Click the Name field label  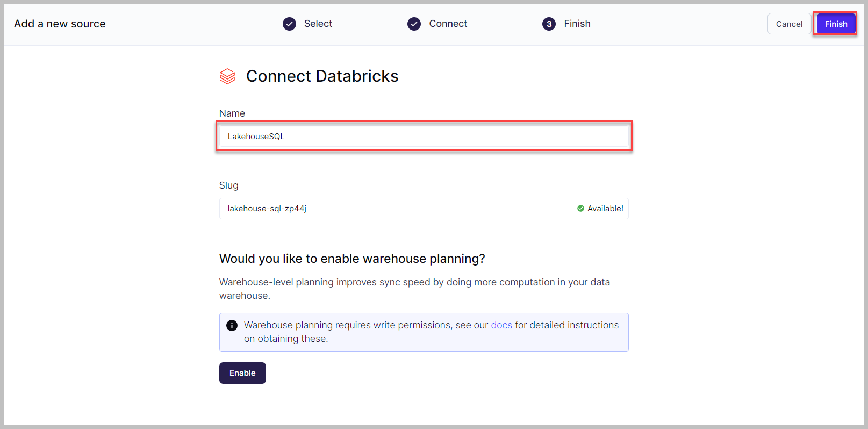click(232, 113)
